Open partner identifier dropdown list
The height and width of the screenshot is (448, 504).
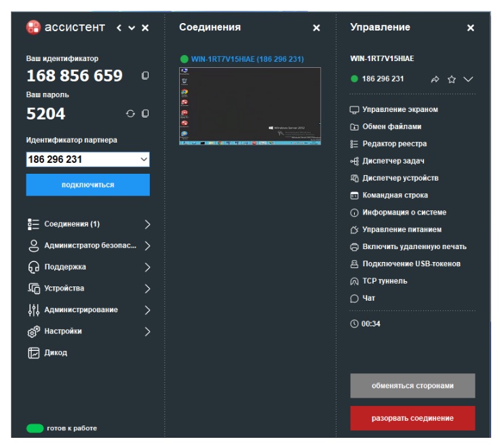pyautogui.click(x=144, y=160)
